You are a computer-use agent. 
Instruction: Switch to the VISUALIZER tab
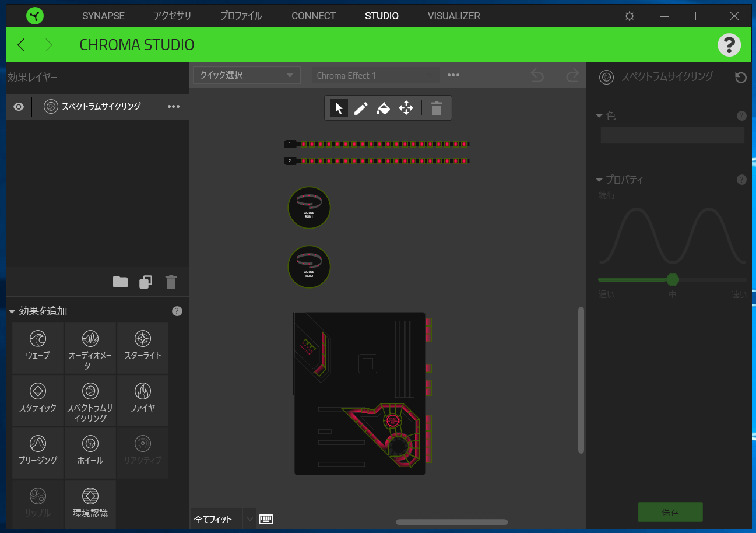[453, 16]
